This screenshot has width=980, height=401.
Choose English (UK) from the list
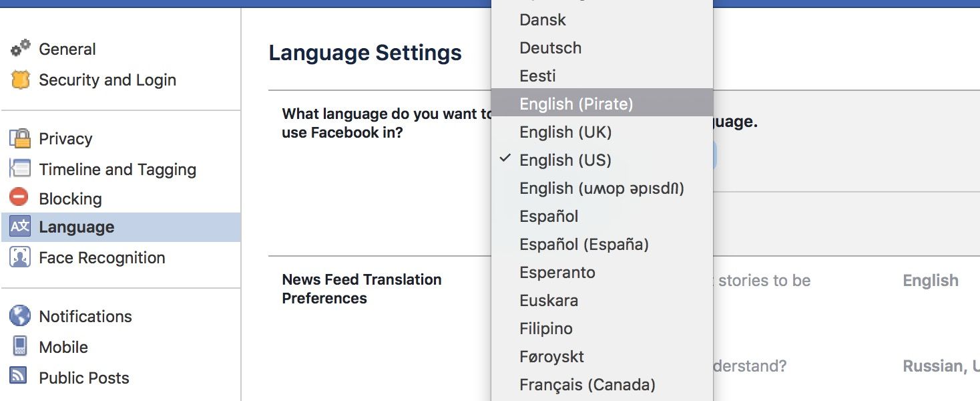tap(565, 132)
